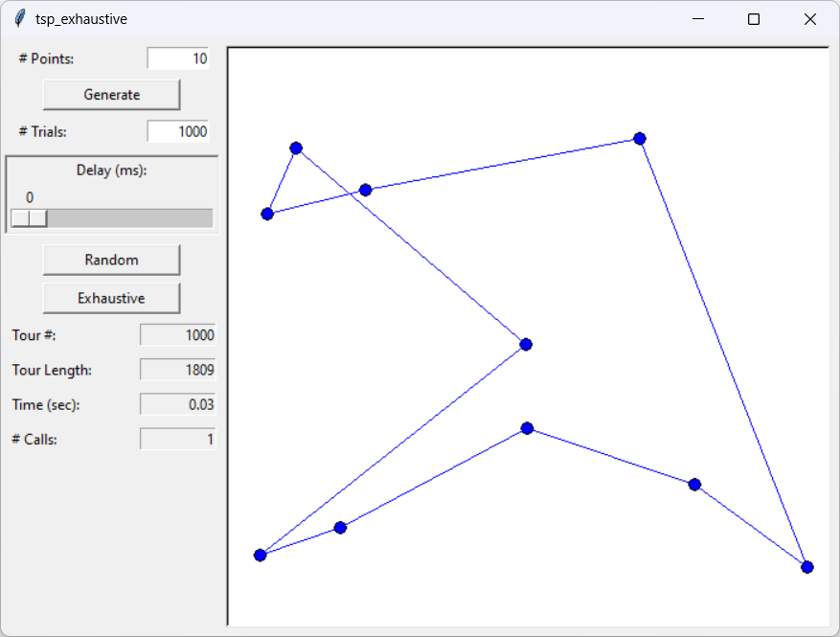Click the Delay slider handle
The image size is (840, 637).
(30, 218)
